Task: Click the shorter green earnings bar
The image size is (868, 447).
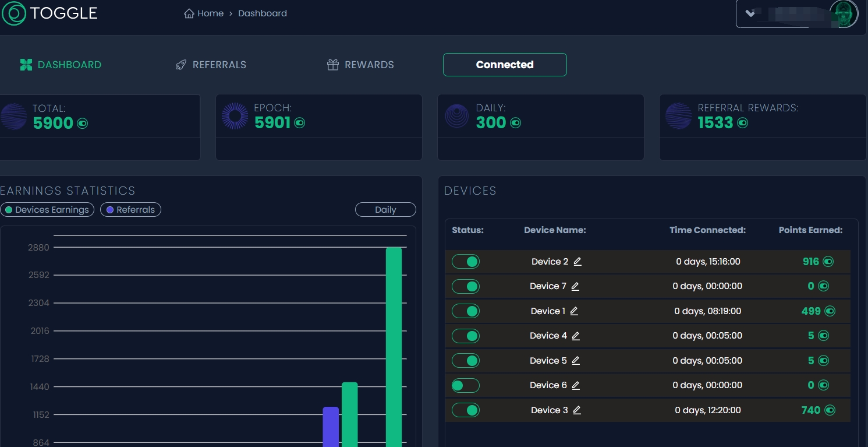Action: point(349,415)
